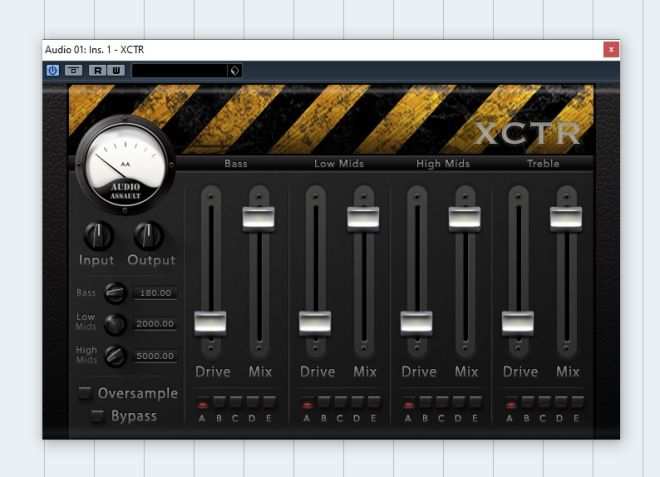Click the Bass Drive slider handle
This screenshot has width=660, height=477.
point(210,323)
